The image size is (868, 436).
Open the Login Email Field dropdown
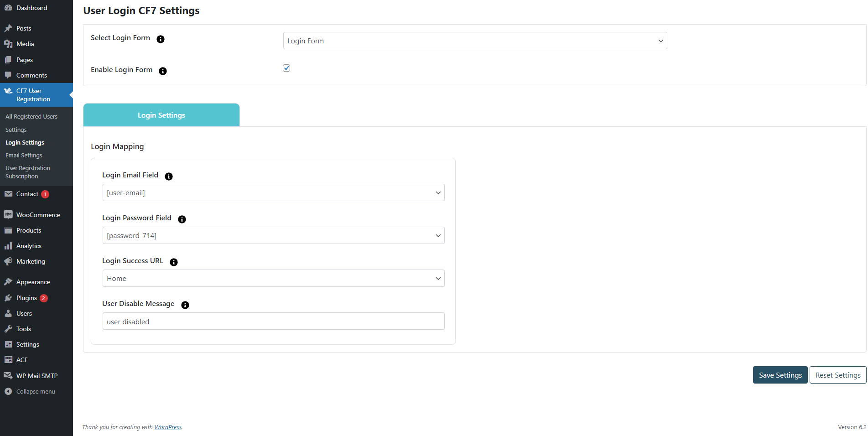click(x=273, y=192)
